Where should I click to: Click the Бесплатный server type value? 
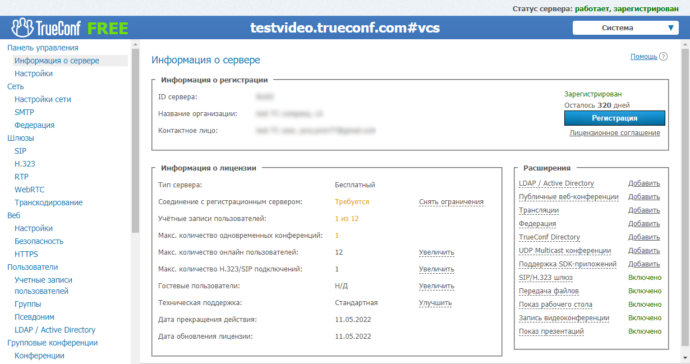click(x=355, y=185)
